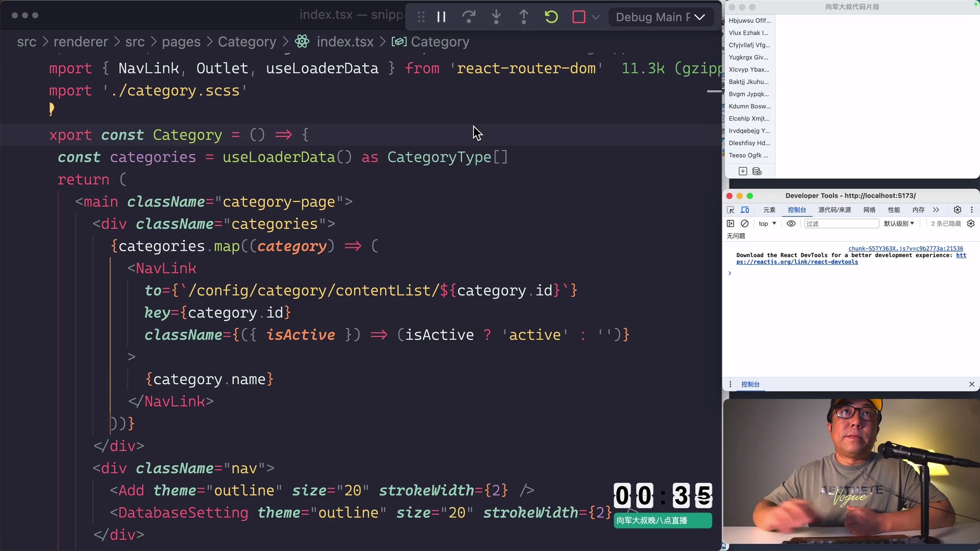Open the react-devtools download link
This screenshot has height=551, width=980.
(797, 262)
